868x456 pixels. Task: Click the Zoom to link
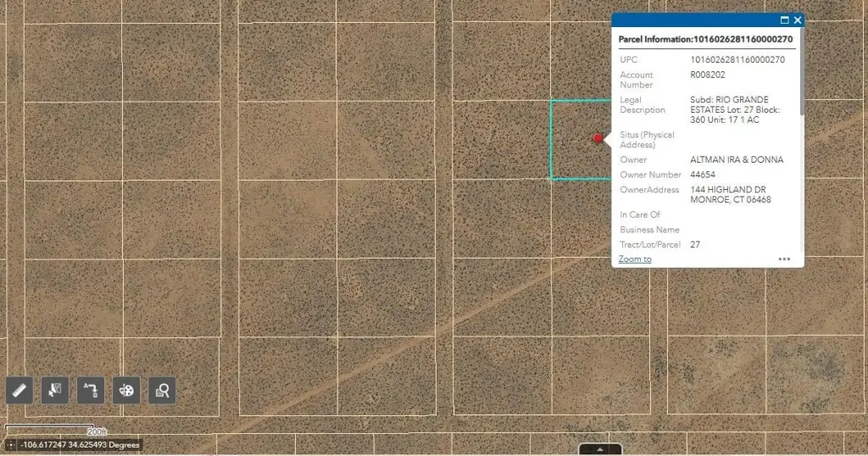tap(635, 259)
